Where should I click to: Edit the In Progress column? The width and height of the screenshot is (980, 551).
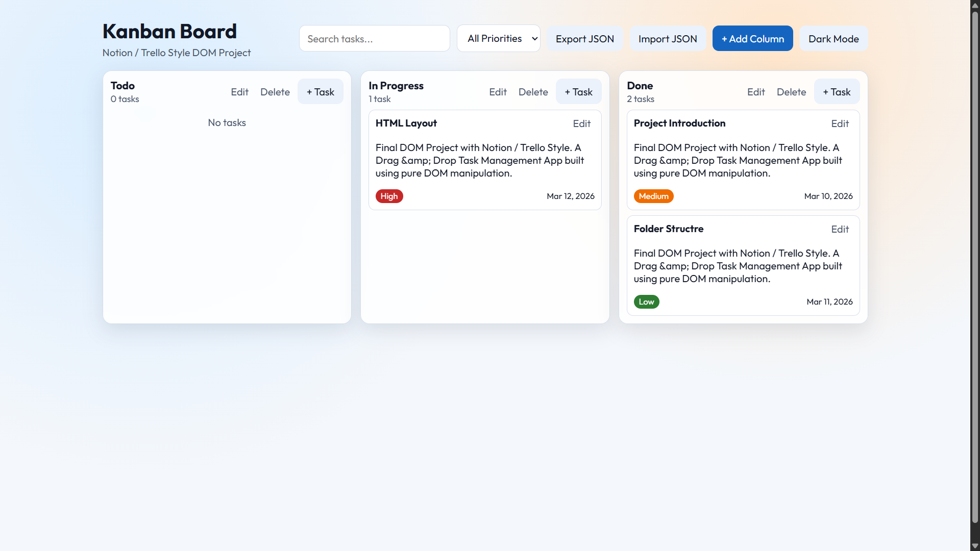click(x=498, y=92)
